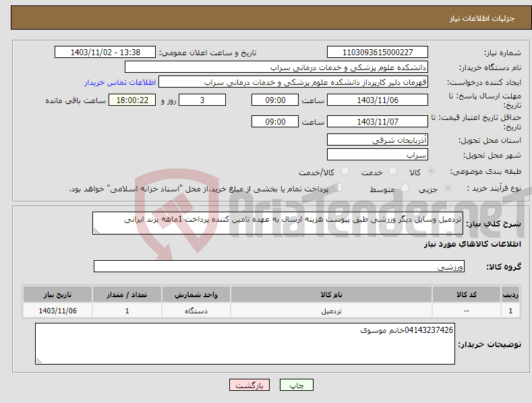Click the delivery city سراب field
Screen dimensions: 532x403
pyautogui.click(x=378, y=155)
